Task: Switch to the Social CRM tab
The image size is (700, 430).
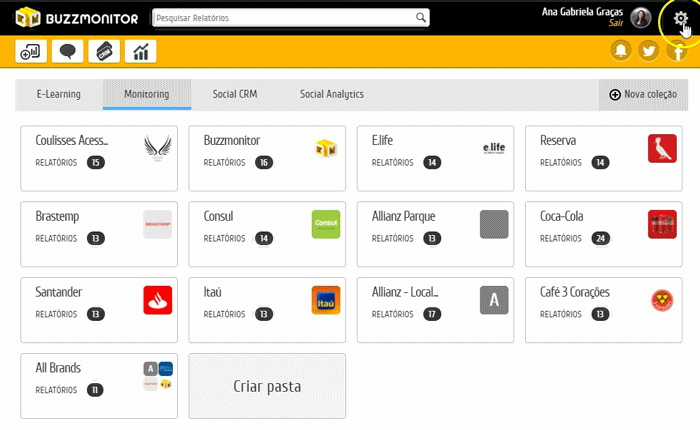Action: tap(235, 94)
